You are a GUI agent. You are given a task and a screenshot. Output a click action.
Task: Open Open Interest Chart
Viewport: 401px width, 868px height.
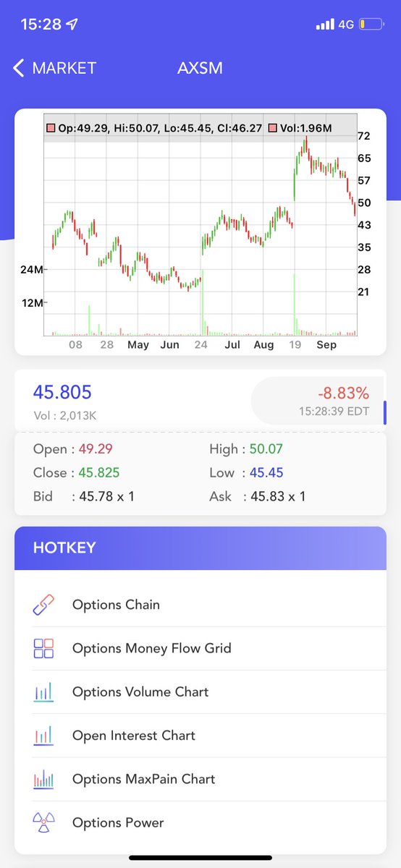pos(200,736)
